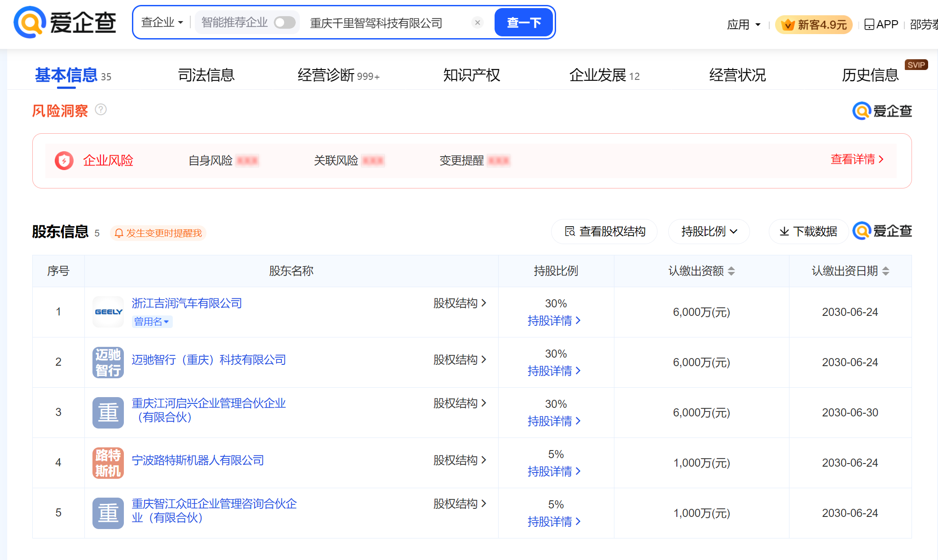Click the 路特斯机 logo thumbnail
This screenshot has width=938, height=560.
tap(108, 463)
